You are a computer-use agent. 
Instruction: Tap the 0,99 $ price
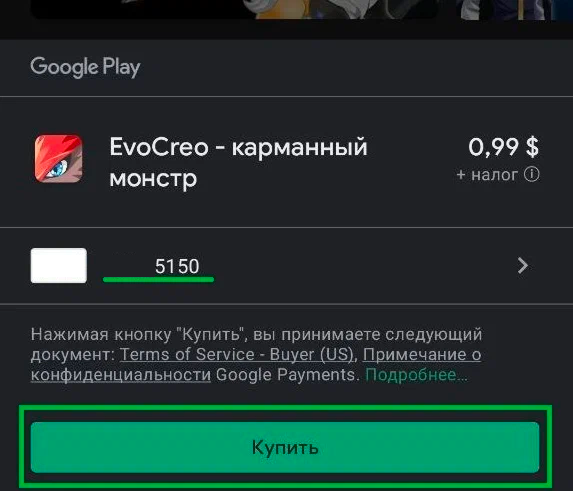[504, 147]
